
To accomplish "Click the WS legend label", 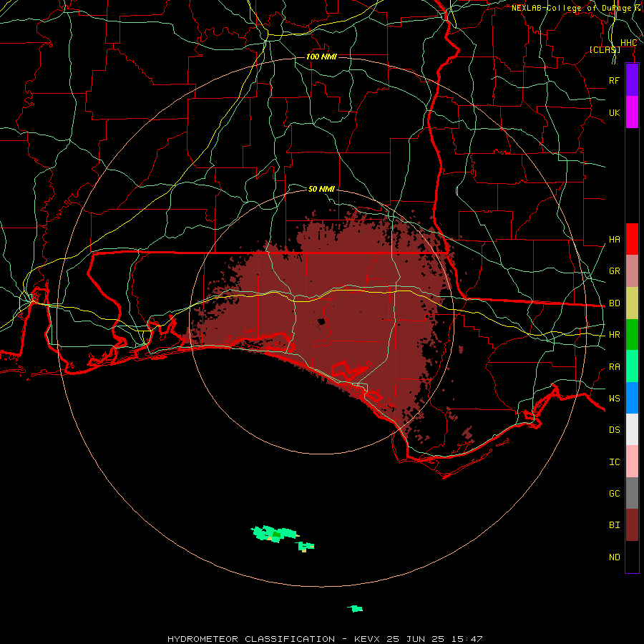I will (x=615, y=399).
